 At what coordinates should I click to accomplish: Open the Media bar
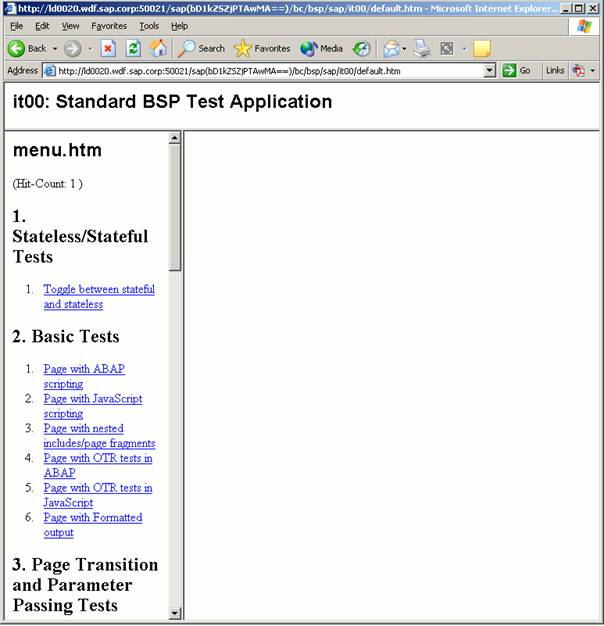[321, 48]
